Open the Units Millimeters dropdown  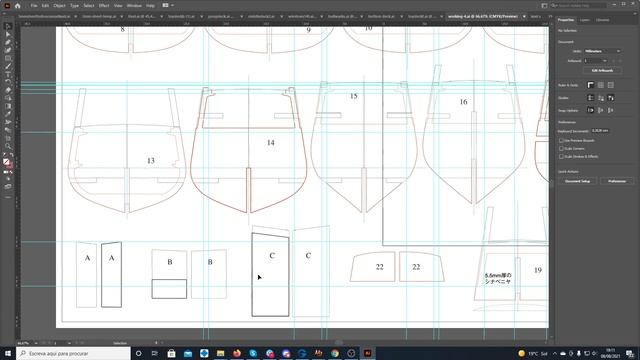coord(602,51)
